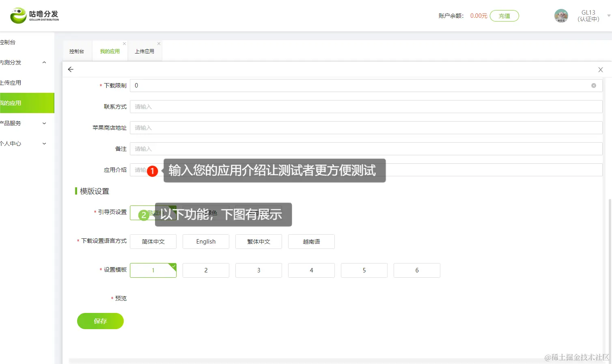Click the user avatar image
612x364 pixels.
click(x=561, y=16)
